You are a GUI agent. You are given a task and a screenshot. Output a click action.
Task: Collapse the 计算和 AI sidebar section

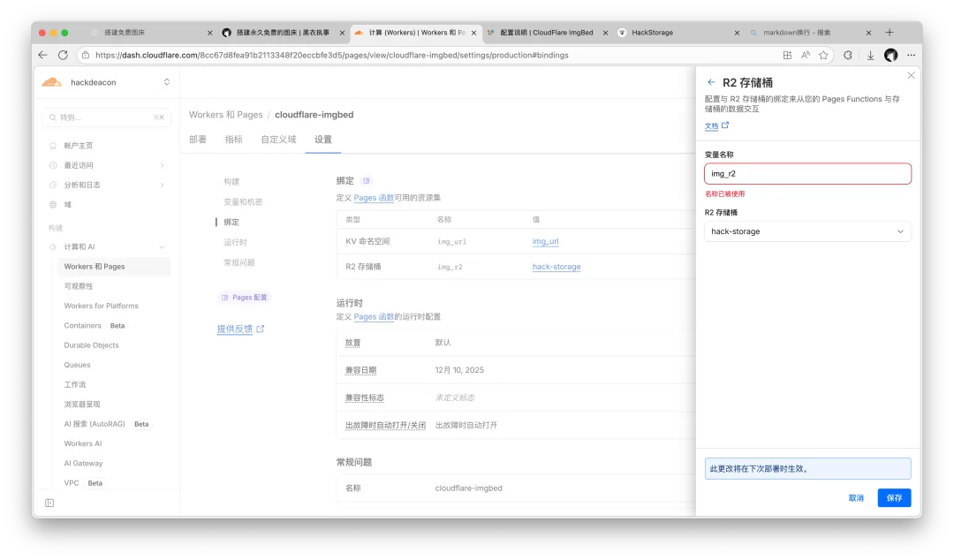coord(162,246)
